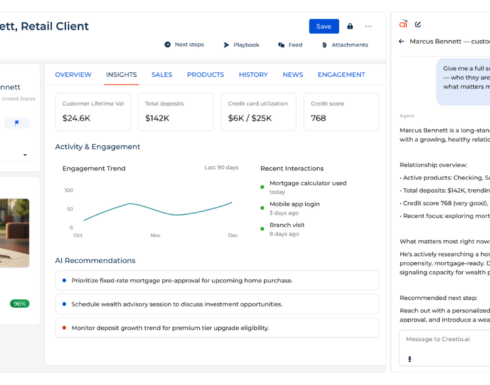Click the Creatio AI logo icon
This screenshot has width=490, height=385.
pyautogui.click(x=403, y=24)
